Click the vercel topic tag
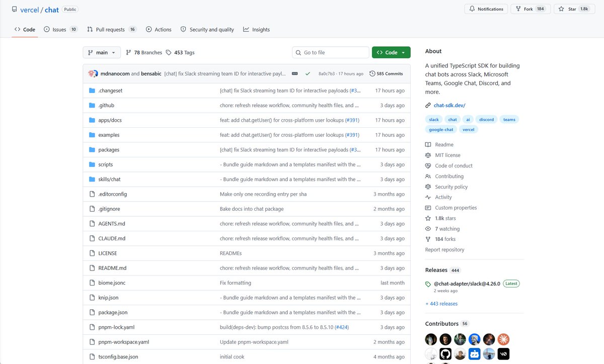The width and height of the screenshot is (604, 364). tap(469, 130)
